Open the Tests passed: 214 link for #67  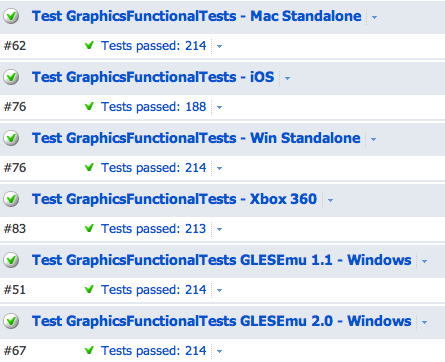click(x=154, y=351)
